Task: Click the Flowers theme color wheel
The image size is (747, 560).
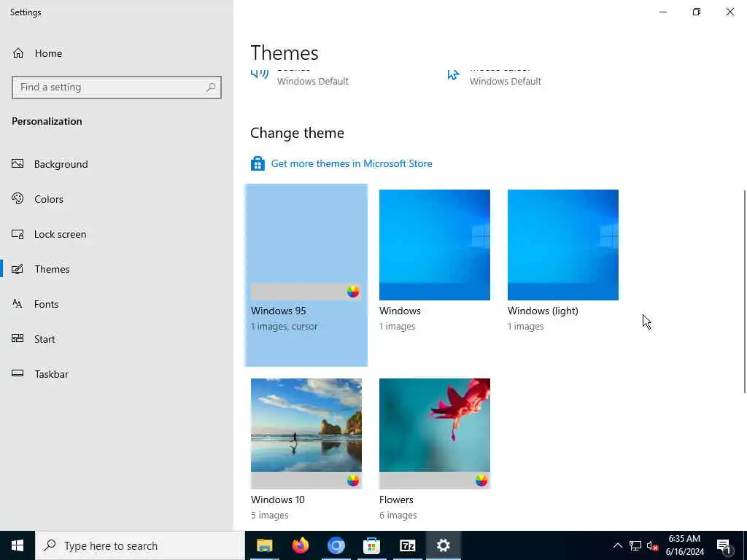Action: click(x=481, y=481)
